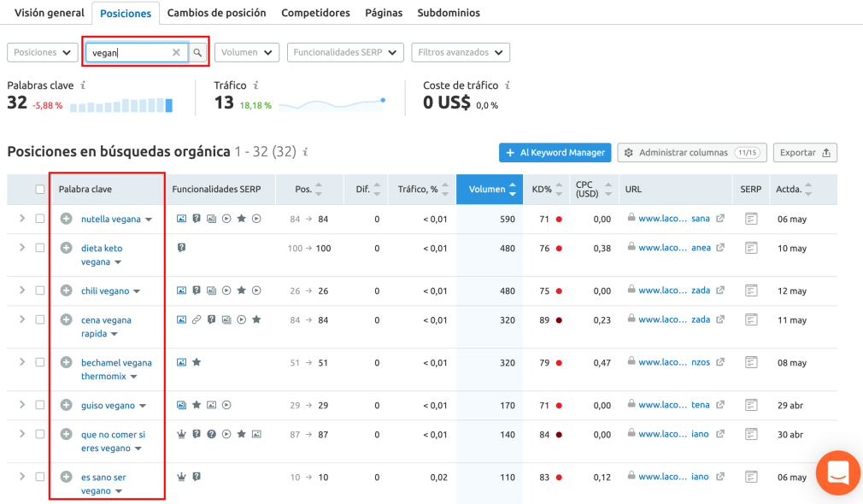Sort table by Pos. column
The image size is (863, 504).
click(308, 190)
